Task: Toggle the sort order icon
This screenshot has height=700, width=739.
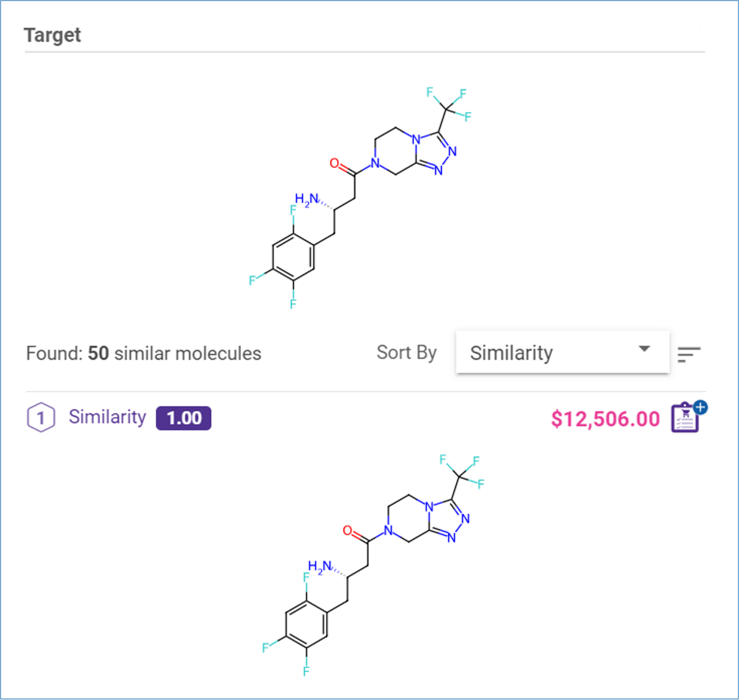Action: (689, 354)
